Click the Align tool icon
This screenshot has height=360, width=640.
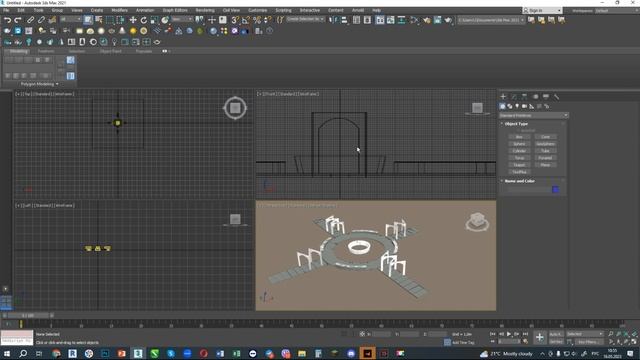pos(344,20)
